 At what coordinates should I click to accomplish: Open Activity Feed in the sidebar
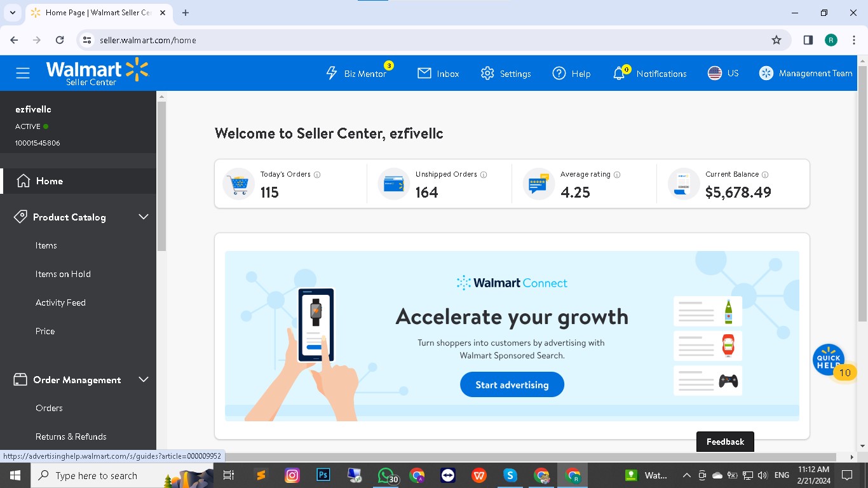[60, 303]
